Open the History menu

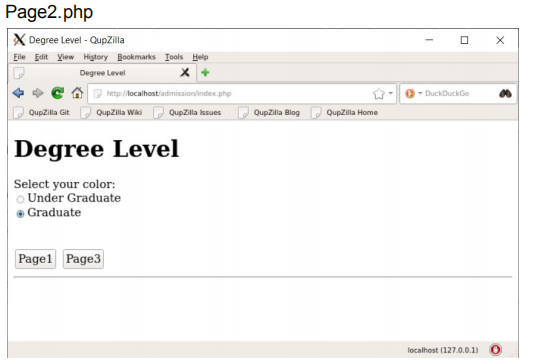point(96,57)
